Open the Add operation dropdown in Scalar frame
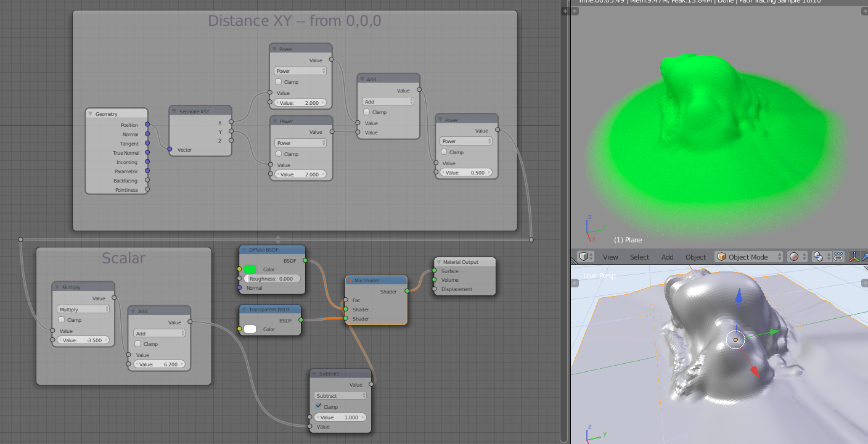Image resolution: width=868 pixels, height=444 pixels. 159,333
